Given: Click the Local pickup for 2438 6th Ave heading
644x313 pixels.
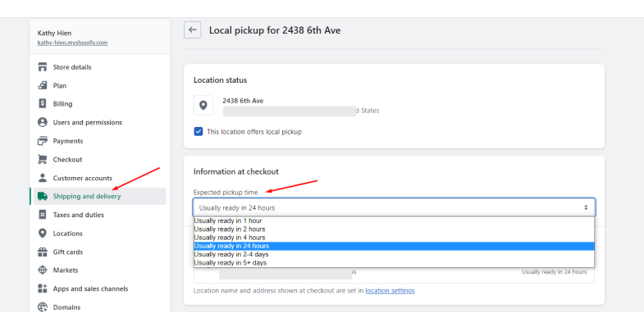Looking at the screenshot, I should pos(275,30).
